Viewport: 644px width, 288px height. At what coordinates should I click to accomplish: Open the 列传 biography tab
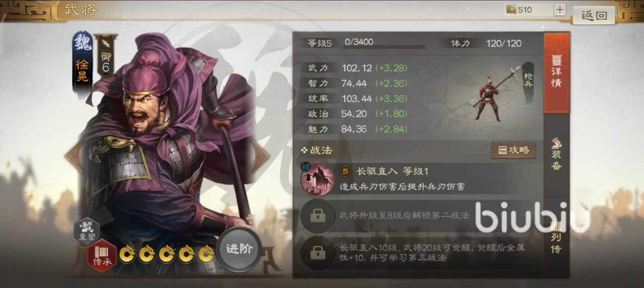point(556,237)
